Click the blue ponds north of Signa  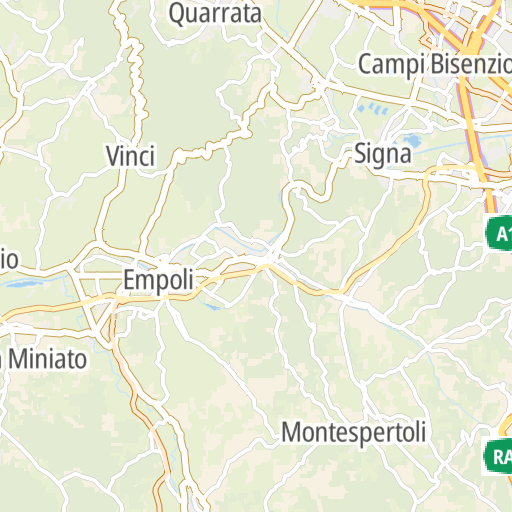[373, 109]
